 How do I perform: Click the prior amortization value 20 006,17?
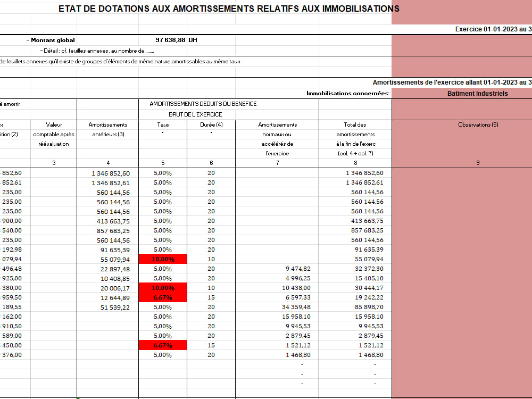115,288
